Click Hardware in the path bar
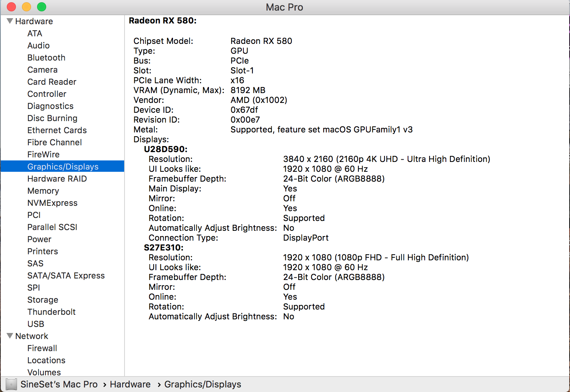The width and height of the screenshot is (570, 392). (x=130, y=384)
